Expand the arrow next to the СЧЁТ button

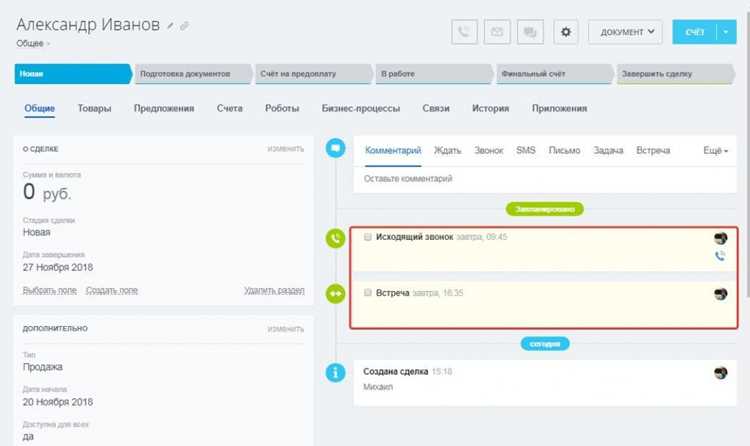(x=726, y=32)
